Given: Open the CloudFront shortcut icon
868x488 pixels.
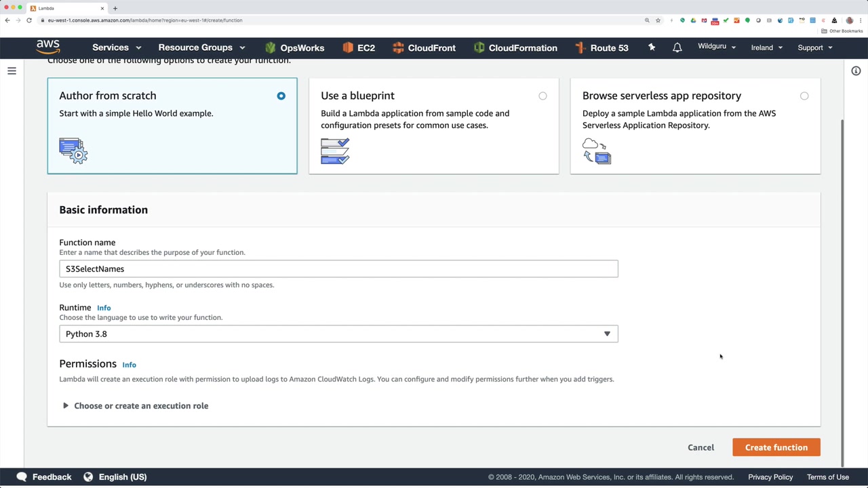Looking at the screenshot, I should coord(398,47).
